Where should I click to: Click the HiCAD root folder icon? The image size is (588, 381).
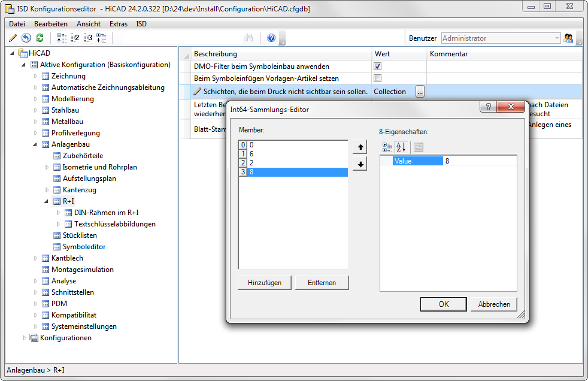coord(23,53)
